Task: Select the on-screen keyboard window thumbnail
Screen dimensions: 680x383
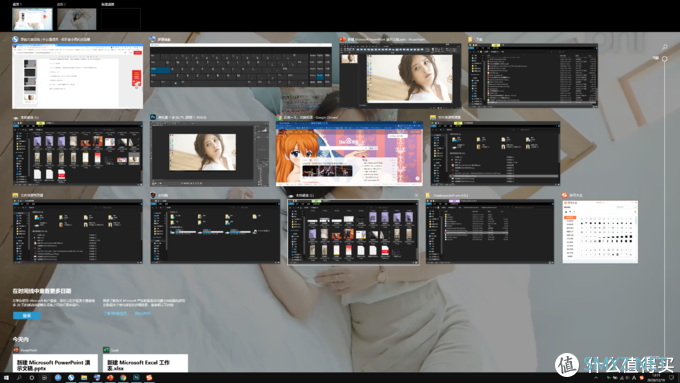Action: [241, 65]
